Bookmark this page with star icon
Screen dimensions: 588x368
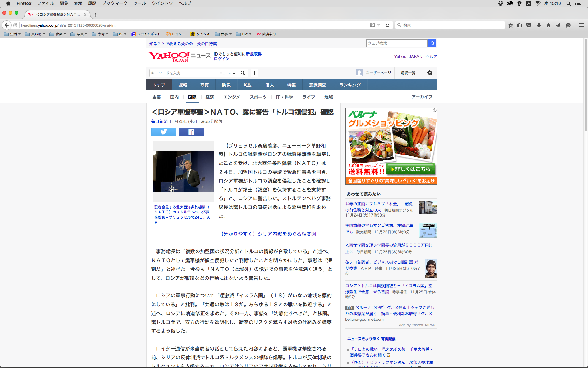[x=511, y=25]
